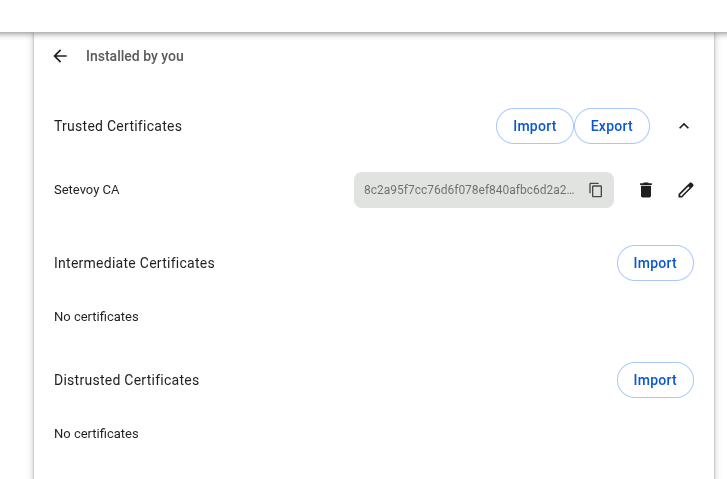
Task: Click the Intermediate Certificates heading
Action: coord(134,263)
